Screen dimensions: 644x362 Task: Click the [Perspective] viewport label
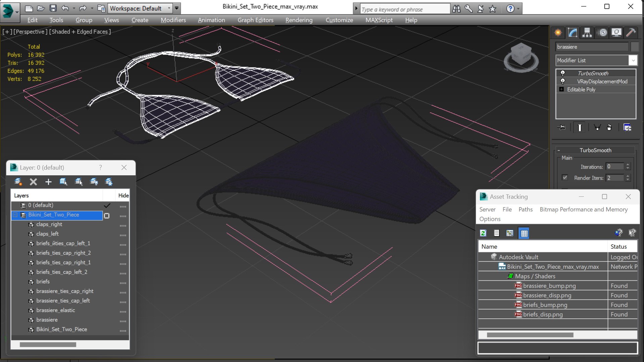coord(30,32)
